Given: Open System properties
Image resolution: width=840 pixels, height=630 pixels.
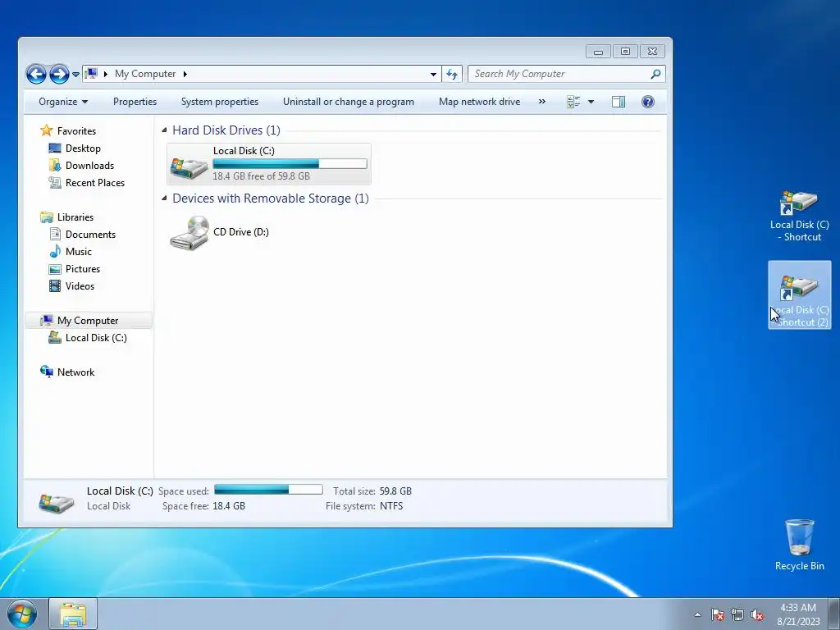Looking at the screenshot, I should (220, 102).
